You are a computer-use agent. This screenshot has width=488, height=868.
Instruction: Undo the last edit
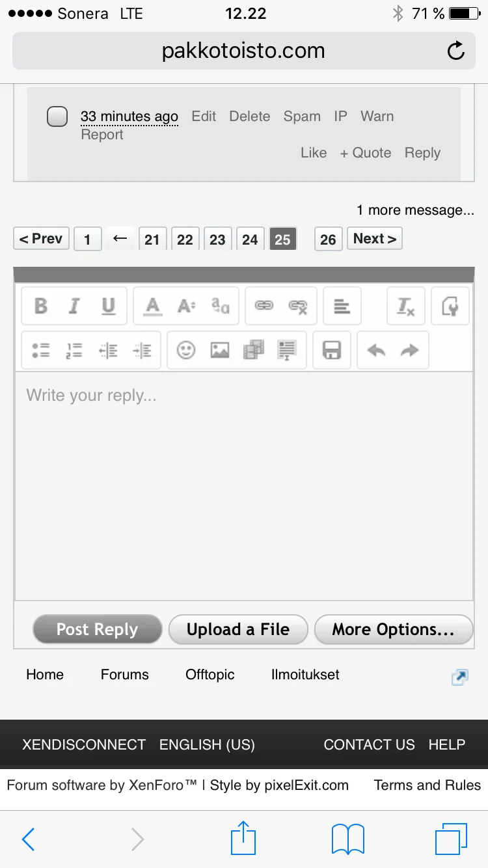pyautogui.click(x=376, y=351)
